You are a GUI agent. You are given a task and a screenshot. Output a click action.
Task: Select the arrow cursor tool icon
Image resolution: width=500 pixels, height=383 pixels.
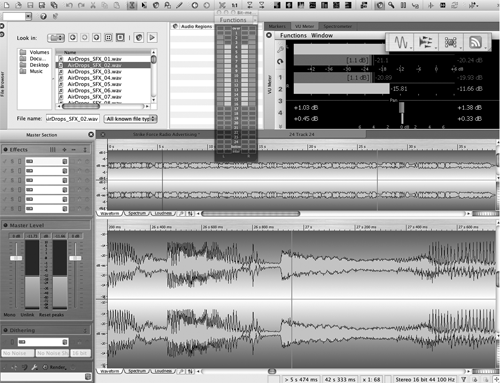coord(144,5)
